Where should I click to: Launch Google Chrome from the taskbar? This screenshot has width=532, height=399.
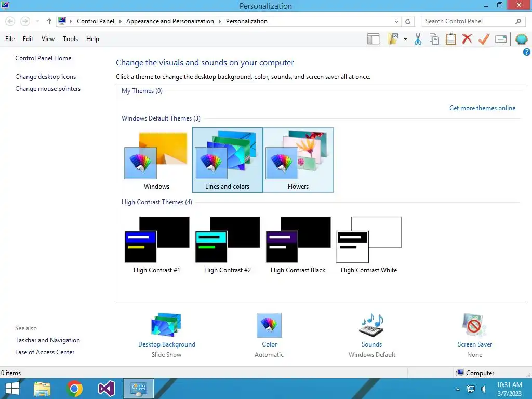coord(74,389)
